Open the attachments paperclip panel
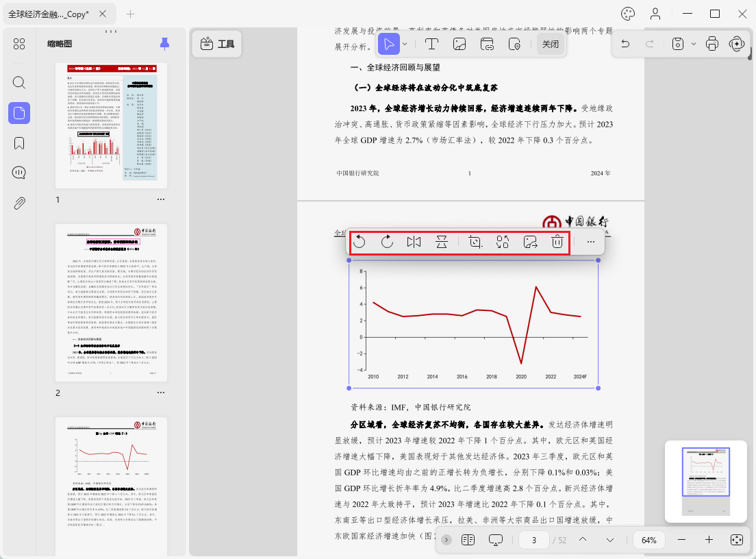The height and width of the screenshot is (559, 756). coord(19,203)
